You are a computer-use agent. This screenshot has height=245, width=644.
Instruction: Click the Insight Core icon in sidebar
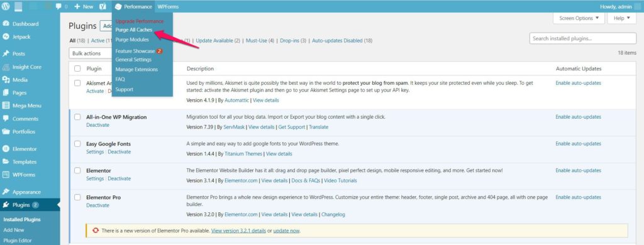point(6,67)
